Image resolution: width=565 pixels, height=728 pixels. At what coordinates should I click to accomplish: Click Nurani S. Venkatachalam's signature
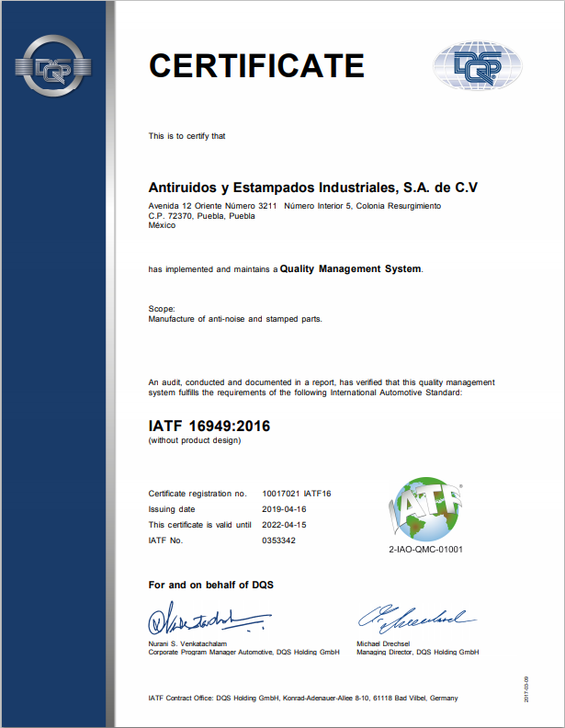[209, 619]
